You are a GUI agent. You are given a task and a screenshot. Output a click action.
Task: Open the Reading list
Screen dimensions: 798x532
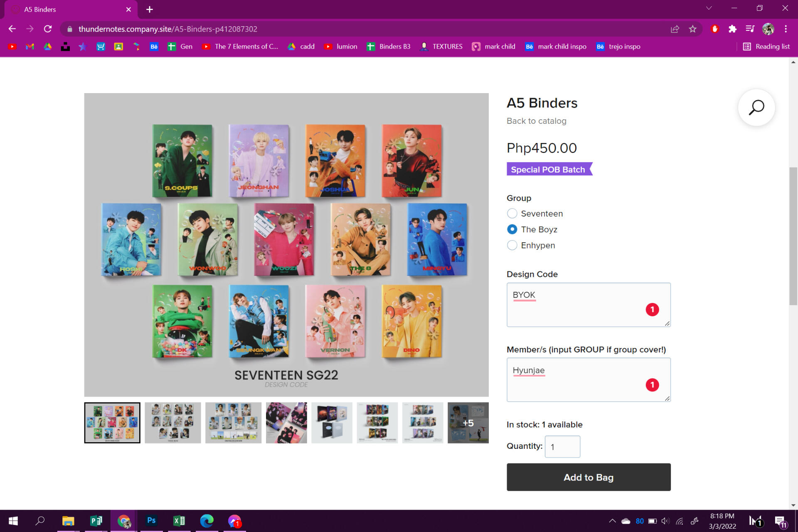pyautogui.click(x=766, y=47)
